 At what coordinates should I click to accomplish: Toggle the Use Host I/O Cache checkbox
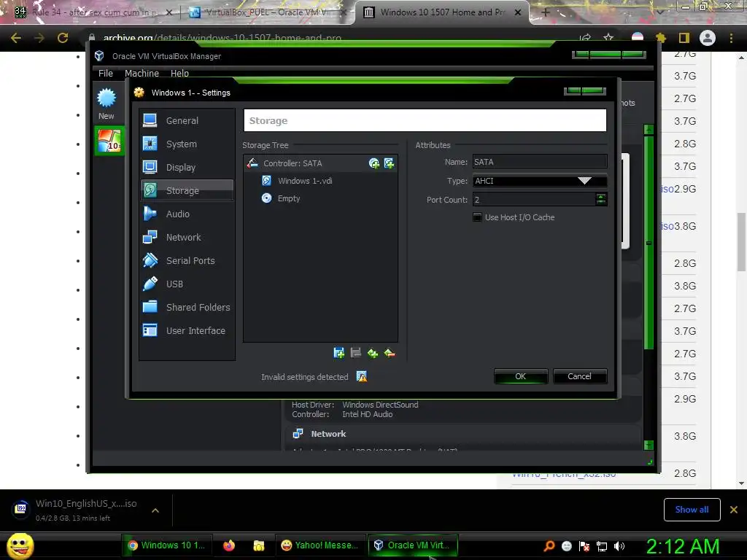point(477,217)
